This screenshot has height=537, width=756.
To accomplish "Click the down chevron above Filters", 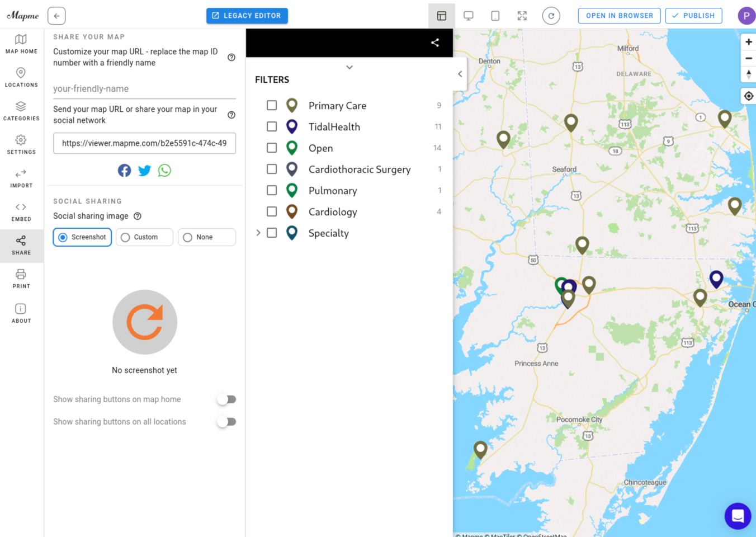I will point(349,67).
